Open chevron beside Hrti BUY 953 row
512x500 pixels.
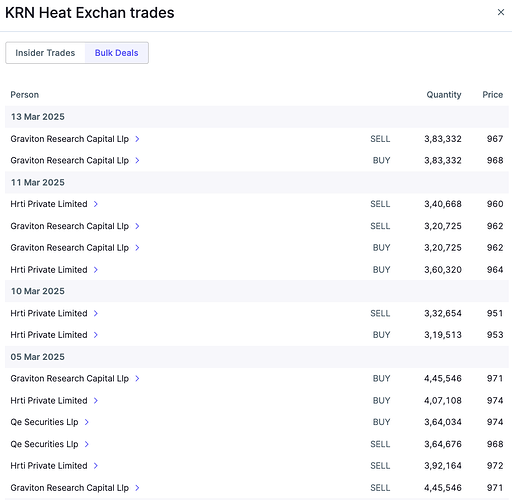(96, 335)
